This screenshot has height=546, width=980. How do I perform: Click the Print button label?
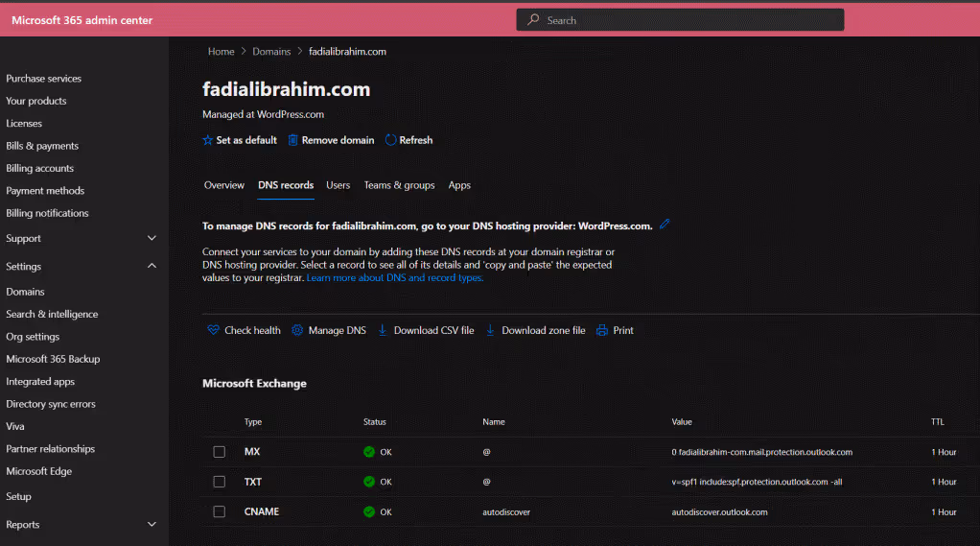pyautogui.click(x=623, y=330)
